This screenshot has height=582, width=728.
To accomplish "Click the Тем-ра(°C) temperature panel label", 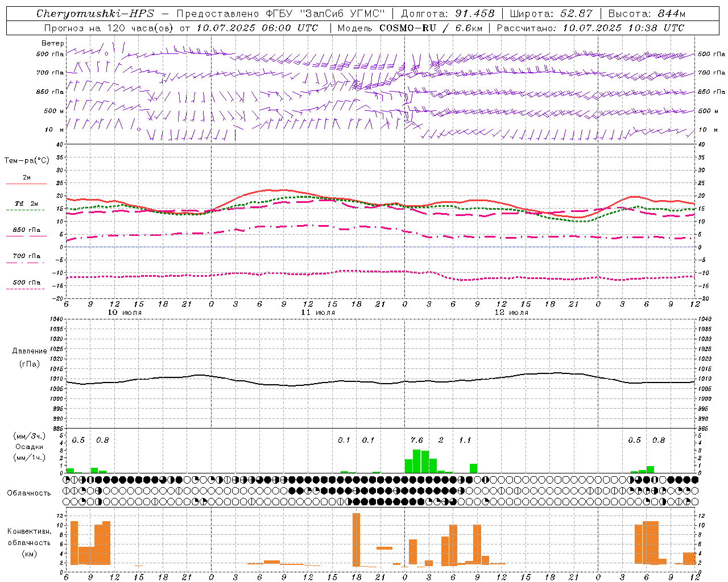I will pyautogui.click(x=27, y=161).
